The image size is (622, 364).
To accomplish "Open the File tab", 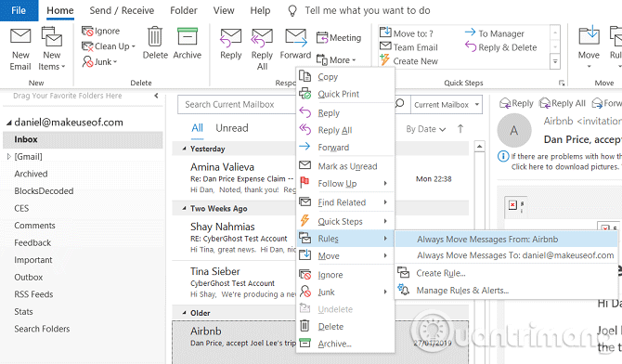I will tap(19, 10).
